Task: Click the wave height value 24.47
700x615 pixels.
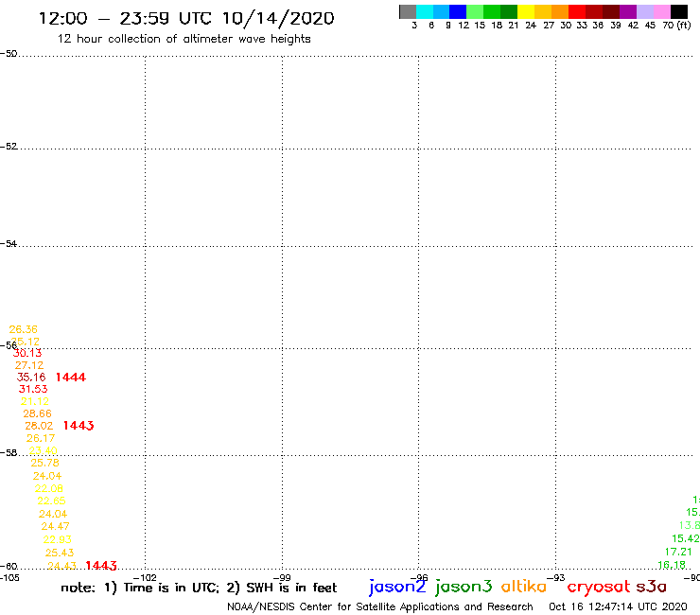Action: (x=56, y=526)
